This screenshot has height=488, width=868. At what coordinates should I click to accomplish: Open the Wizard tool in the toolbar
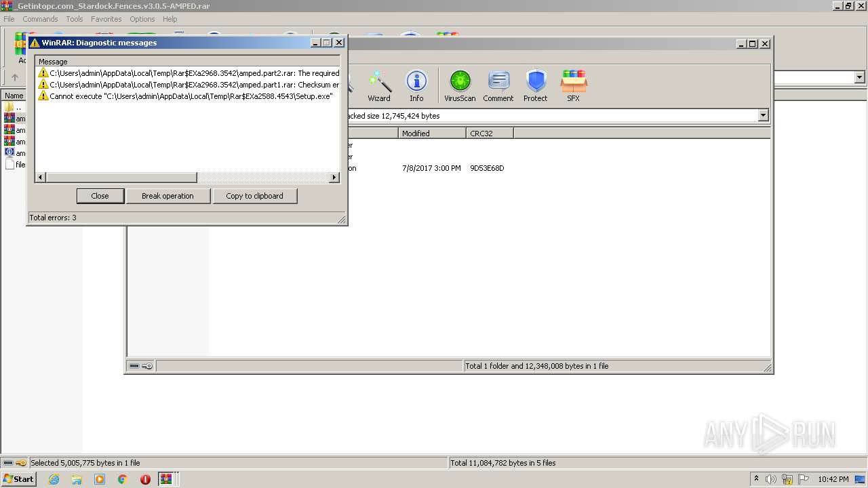coord(379,86)
